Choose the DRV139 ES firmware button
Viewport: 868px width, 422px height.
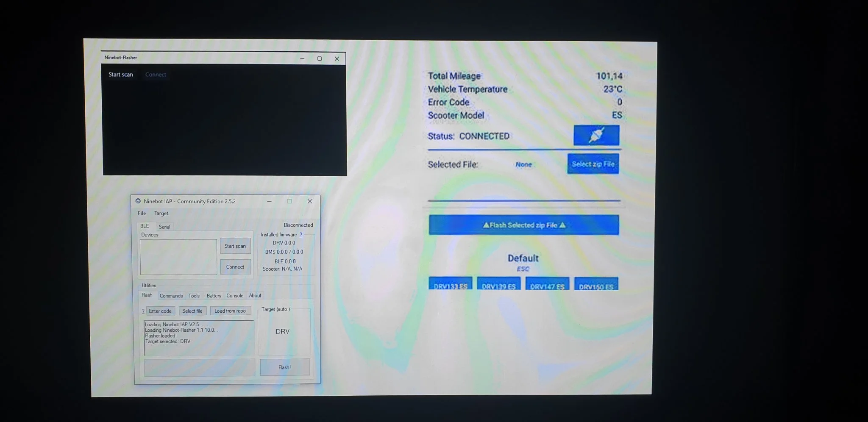[x=498, y=286]
